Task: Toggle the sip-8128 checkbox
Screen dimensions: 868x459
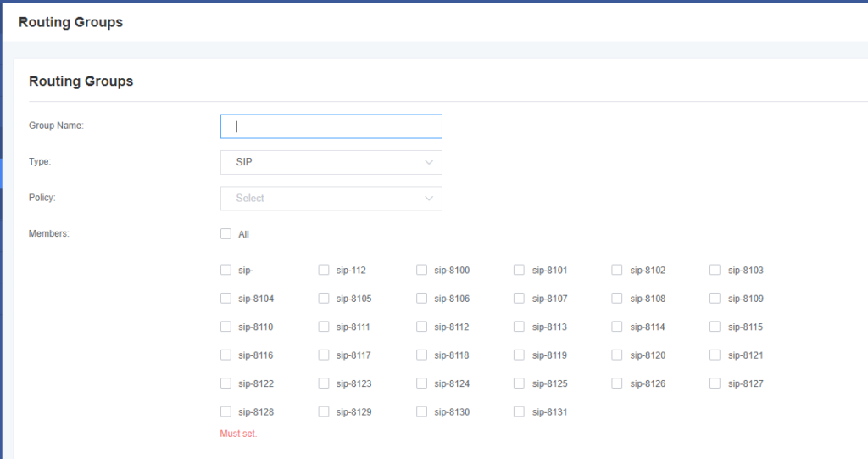Action: coord(225,411)
